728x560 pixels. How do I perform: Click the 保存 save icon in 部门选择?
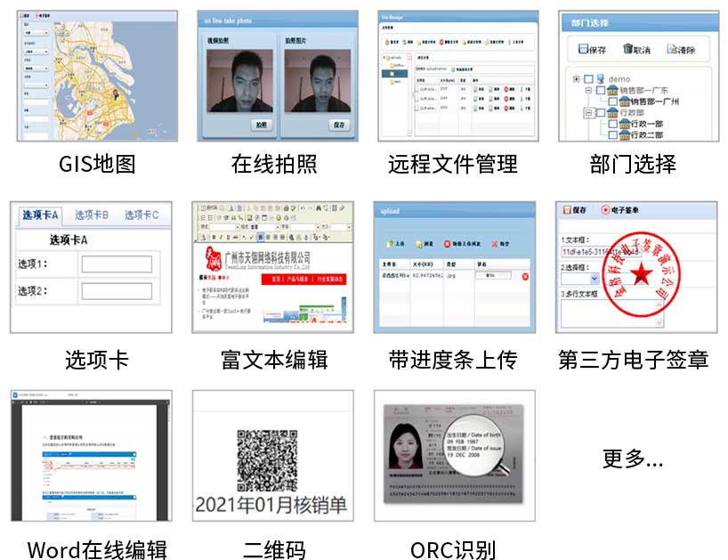[x=583, y=49]
